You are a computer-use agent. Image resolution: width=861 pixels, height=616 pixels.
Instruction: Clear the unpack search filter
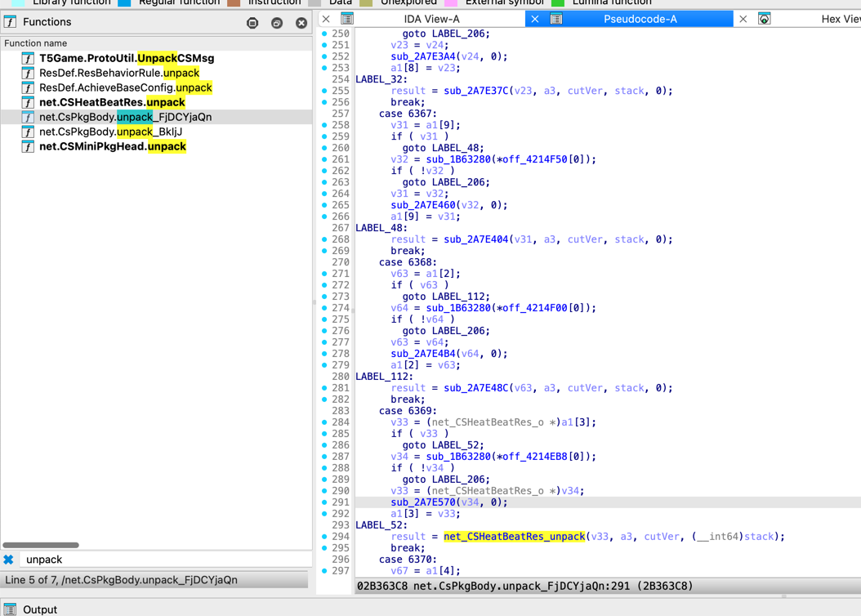(8, 560)
